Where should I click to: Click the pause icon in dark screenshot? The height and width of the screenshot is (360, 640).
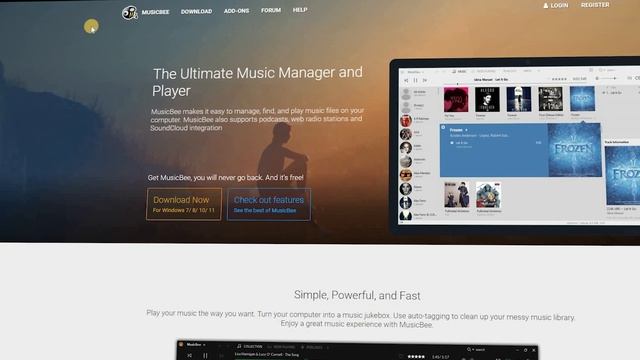click(x=205, y=356)
